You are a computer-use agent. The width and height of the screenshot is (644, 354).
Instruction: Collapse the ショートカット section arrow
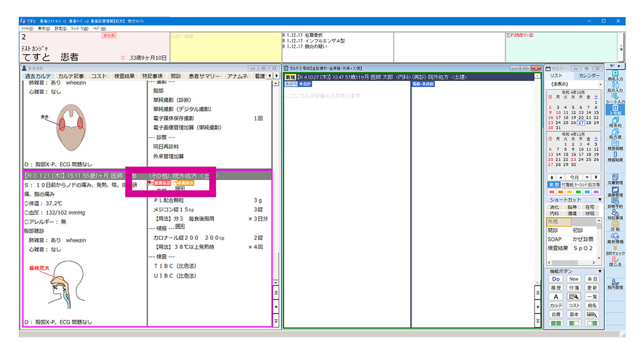point(599,200)
